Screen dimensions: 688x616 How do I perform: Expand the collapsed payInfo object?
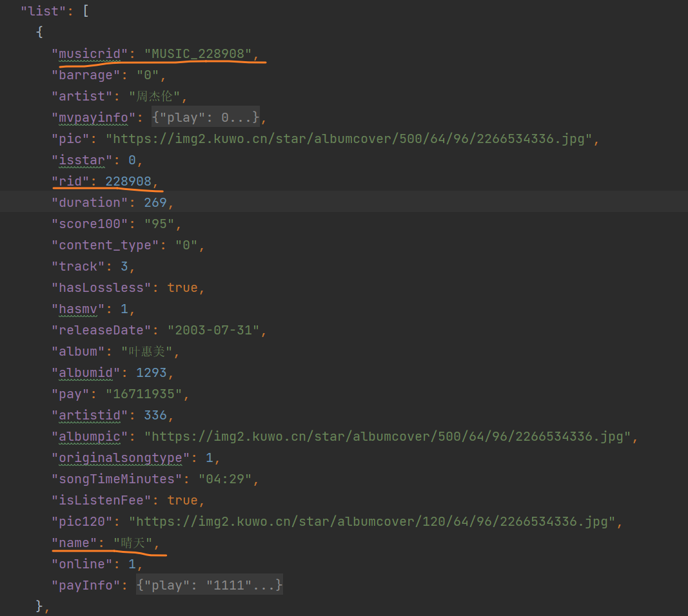tap(208, 584)
